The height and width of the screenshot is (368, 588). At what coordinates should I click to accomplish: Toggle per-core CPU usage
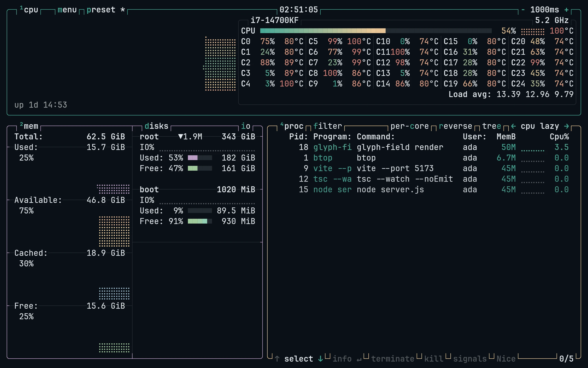[x=410, y=126]
